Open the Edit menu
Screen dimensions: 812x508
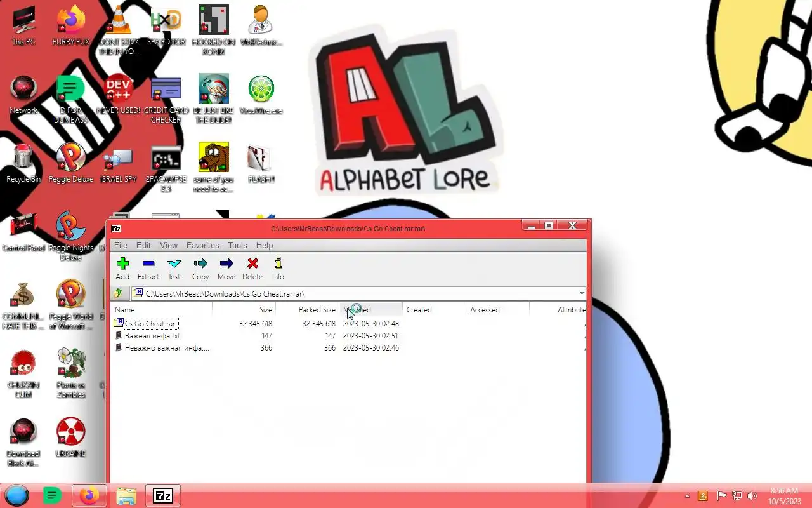coord(143,245)
